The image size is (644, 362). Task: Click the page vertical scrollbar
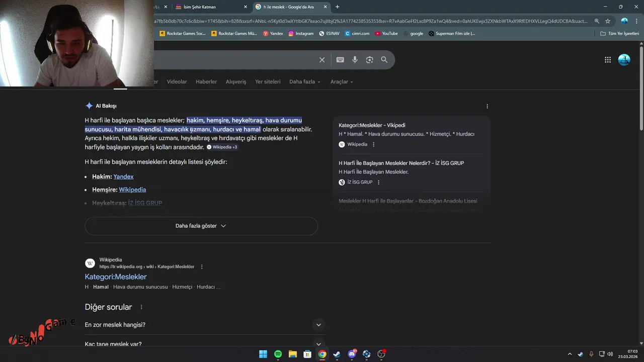pos(641,88)
